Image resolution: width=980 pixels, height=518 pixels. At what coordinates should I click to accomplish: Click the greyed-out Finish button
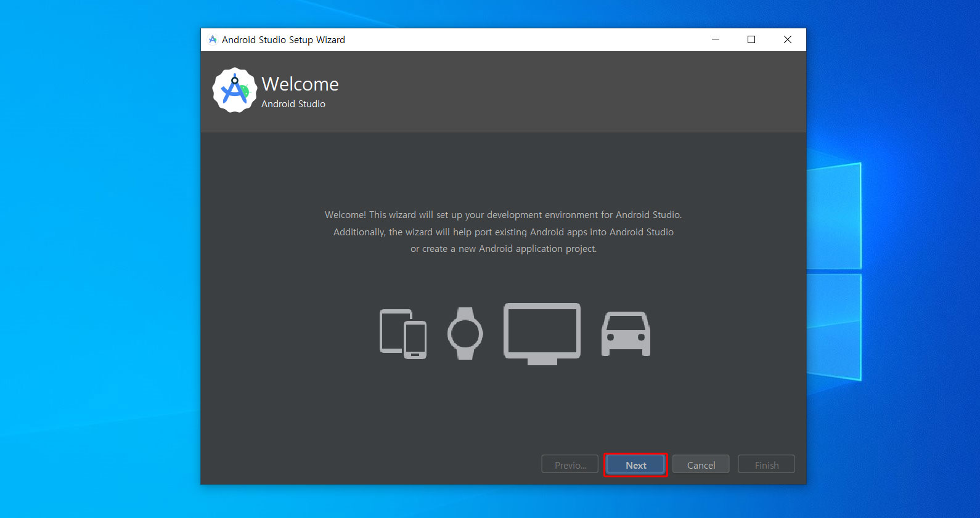tap(767, 465)
